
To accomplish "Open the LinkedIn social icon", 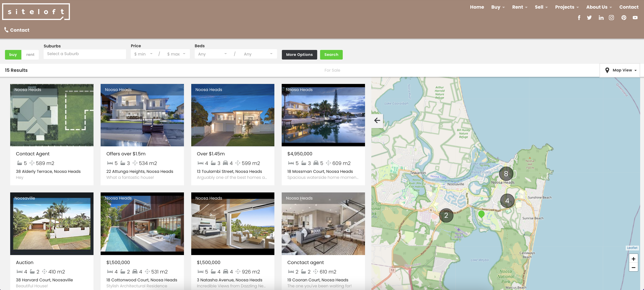I will click(x=601, y=17).
